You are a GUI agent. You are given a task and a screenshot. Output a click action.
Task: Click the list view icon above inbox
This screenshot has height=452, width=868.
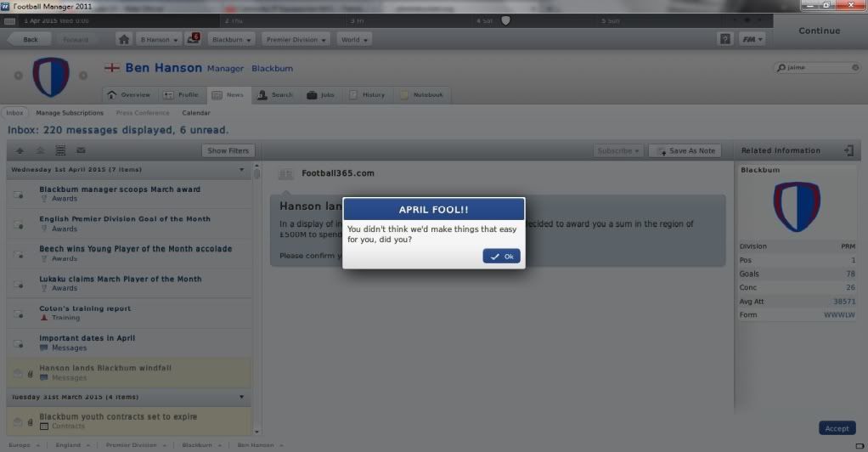point(60,150)
